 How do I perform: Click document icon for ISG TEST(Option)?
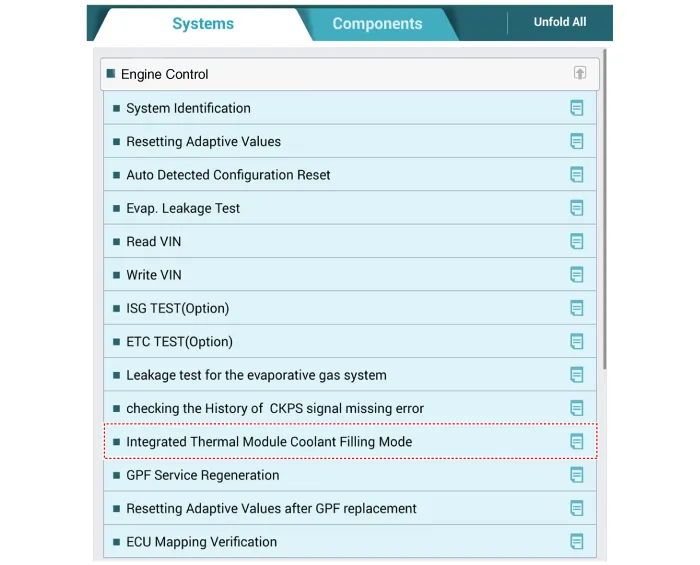tap(576, 308)
